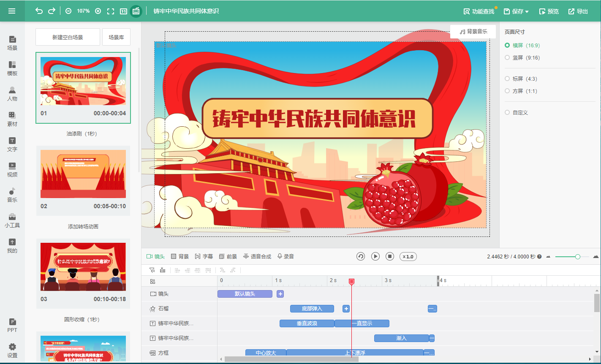
Task: Click 预览 preview button
Action: 549,11
